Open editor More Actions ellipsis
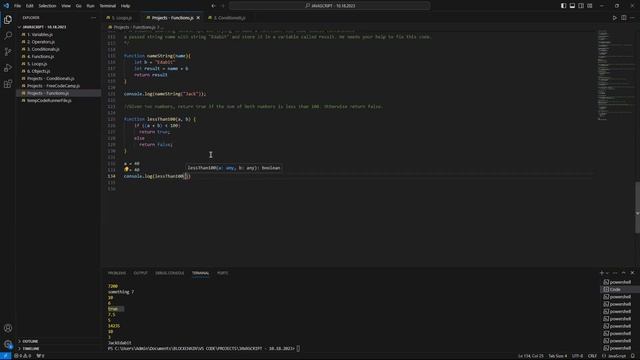640x360 pixels. (x=632, y=18)
